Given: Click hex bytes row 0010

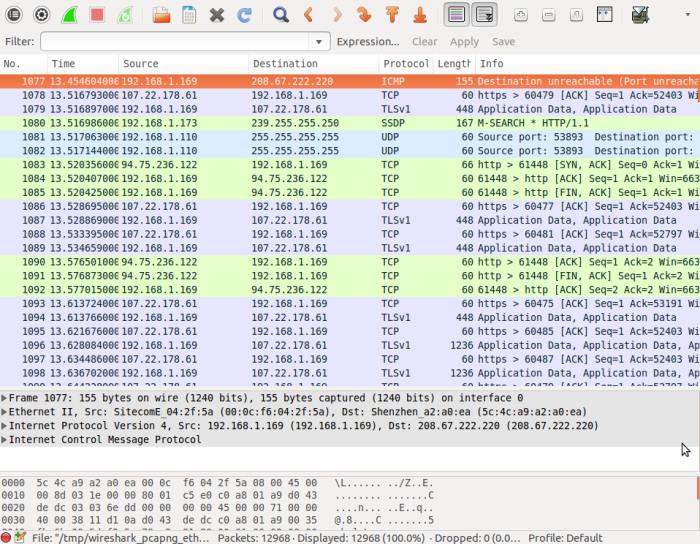Looking at the screenshot, I should point(176,495).
